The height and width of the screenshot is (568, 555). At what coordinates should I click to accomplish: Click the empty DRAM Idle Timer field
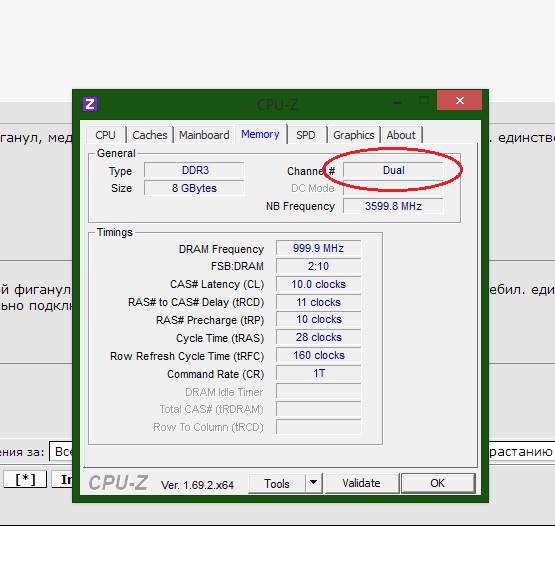pyautogui.click(x=318, y=391)
